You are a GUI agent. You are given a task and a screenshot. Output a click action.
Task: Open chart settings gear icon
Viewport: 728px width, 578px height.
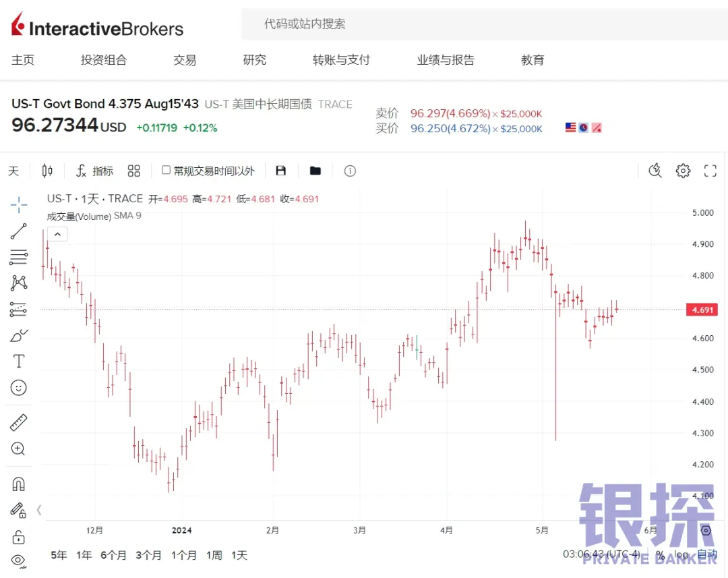point(683,171)
